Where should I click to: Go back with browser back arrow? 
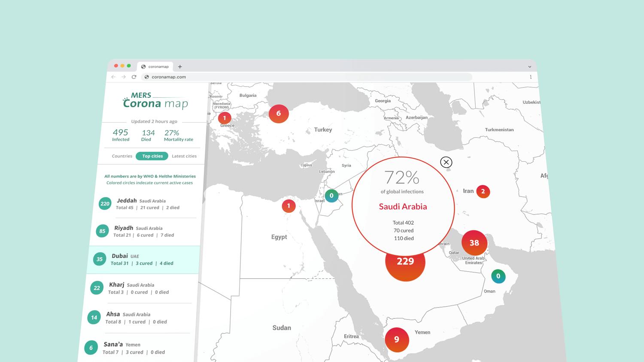click(113, 77)
